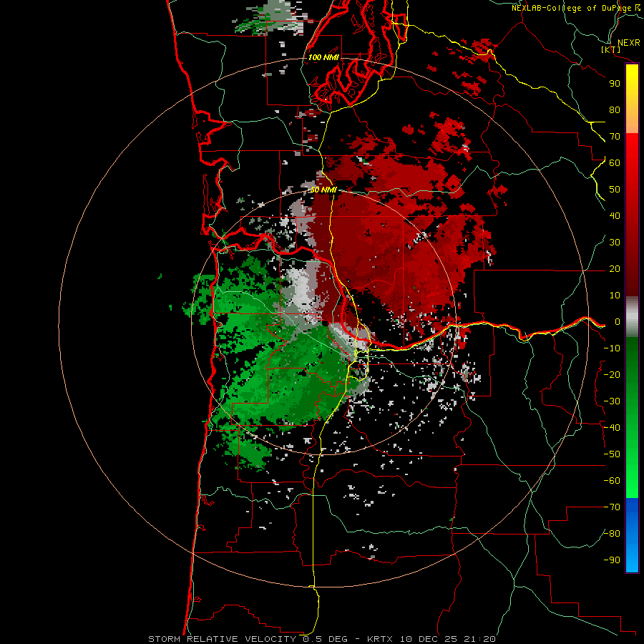Click the "[KT]" units label

click(610, 49)
